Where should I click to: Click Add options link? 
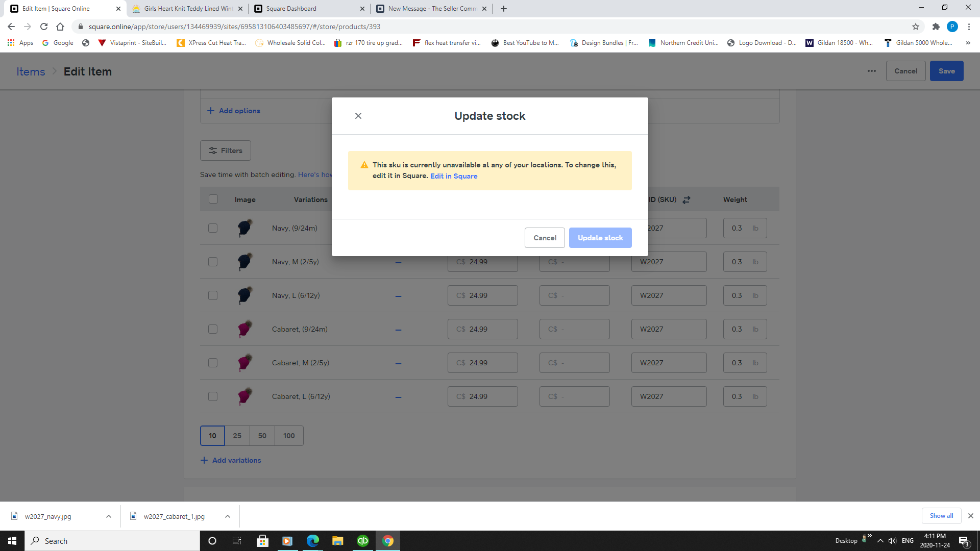[x=234, y=111]
